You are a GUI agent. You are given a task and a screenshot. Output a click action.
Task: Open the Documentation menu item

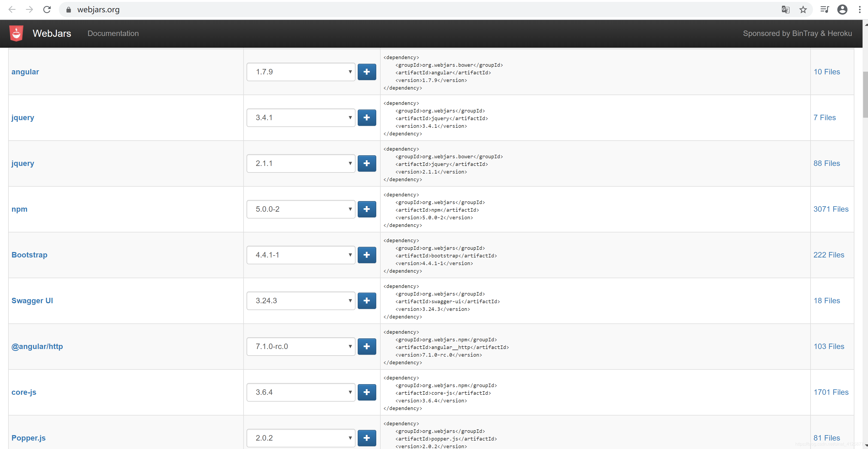pos(113,33)
